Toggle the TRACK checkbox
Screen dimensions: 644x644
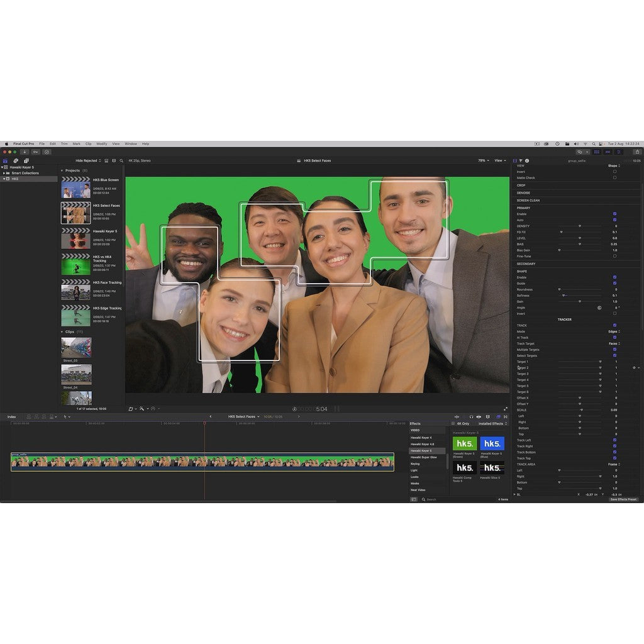coord(615,325)
